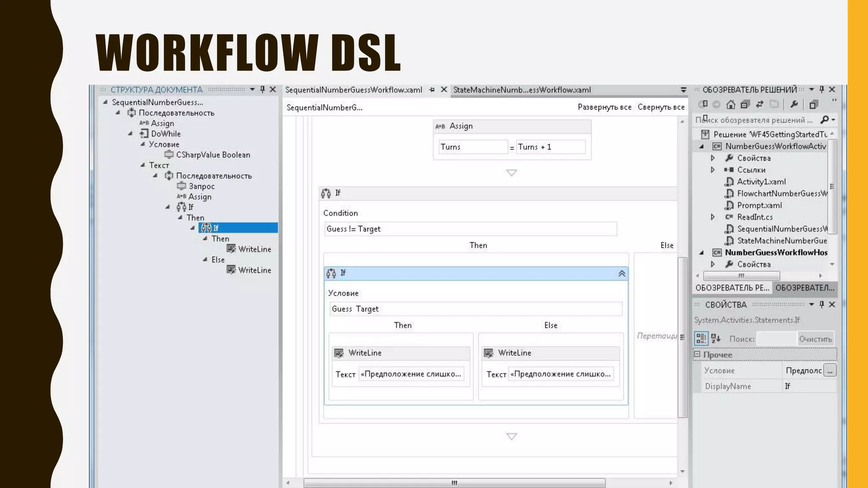Switch Properties panel to categorized view
Screen dimensions: 868x488
coord(701,338)
